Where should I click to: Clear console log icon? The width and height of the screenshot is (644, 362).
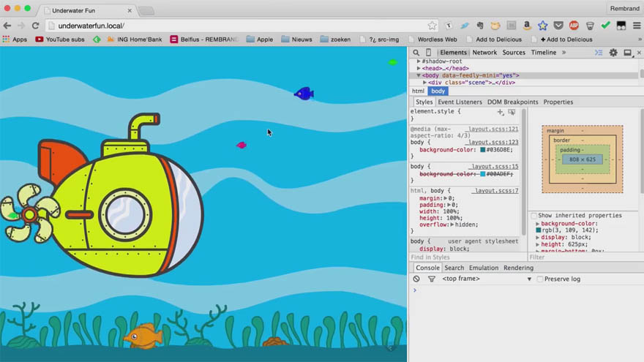(416, 279)
